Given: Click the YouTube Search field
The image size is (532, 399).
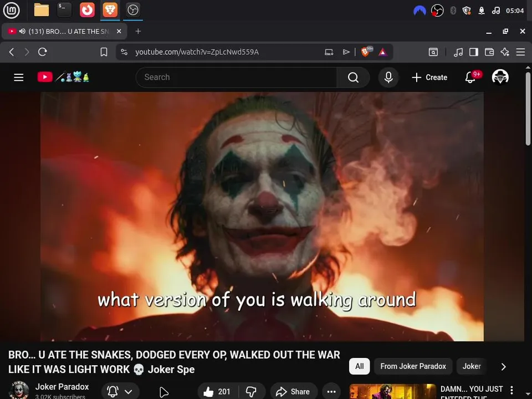Looking at the screenshot, I should tap(237, 78).
